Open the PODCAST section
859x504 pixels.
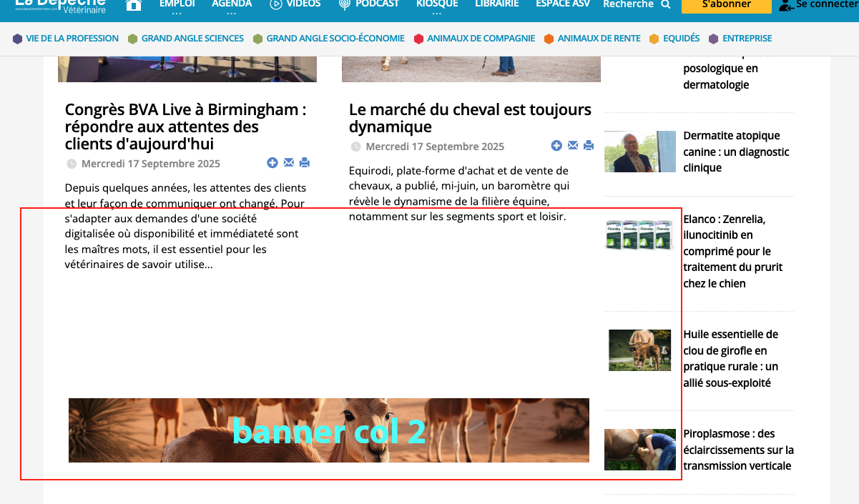[x=369, y=4]
